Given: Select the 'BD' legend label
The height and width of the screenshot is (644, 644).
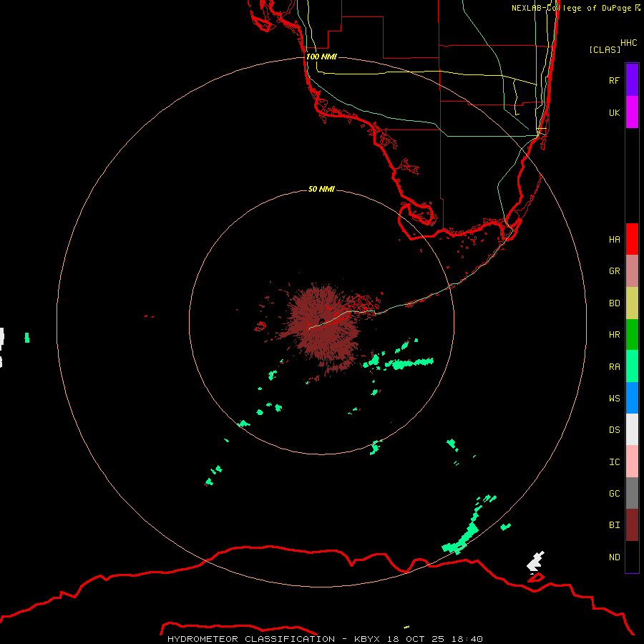Looking at the screenshot, I should pyautogui.click(x=614, y=303).
